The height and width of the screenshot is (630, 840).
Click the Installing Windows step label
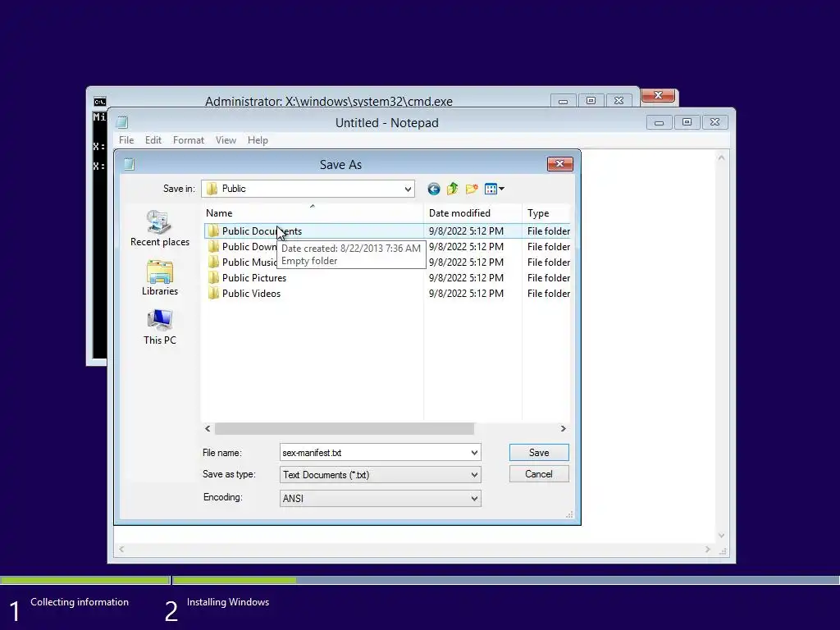coord(228,602)
